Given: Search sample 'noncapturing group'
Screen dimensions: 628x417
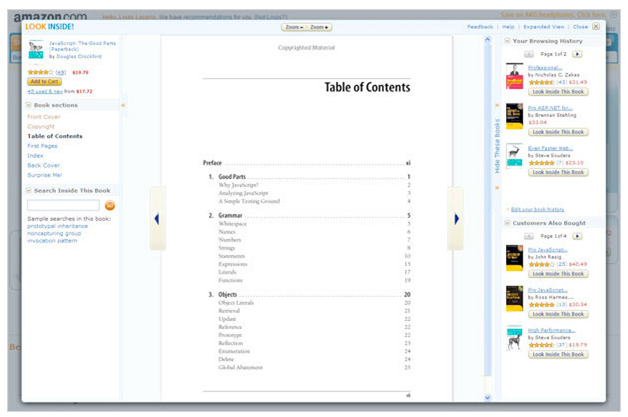Looking at the screenshot, I should pos(54,233).
